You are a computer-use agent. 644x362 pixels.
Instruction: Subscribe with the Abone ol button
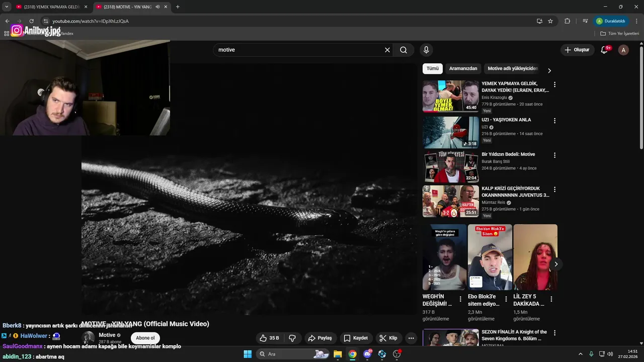coord(145,338)
